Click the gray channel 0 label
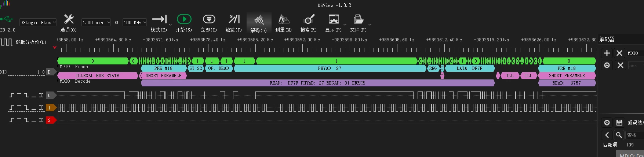The height and width of the screenshot is (157, 644). tap(51, 96)
